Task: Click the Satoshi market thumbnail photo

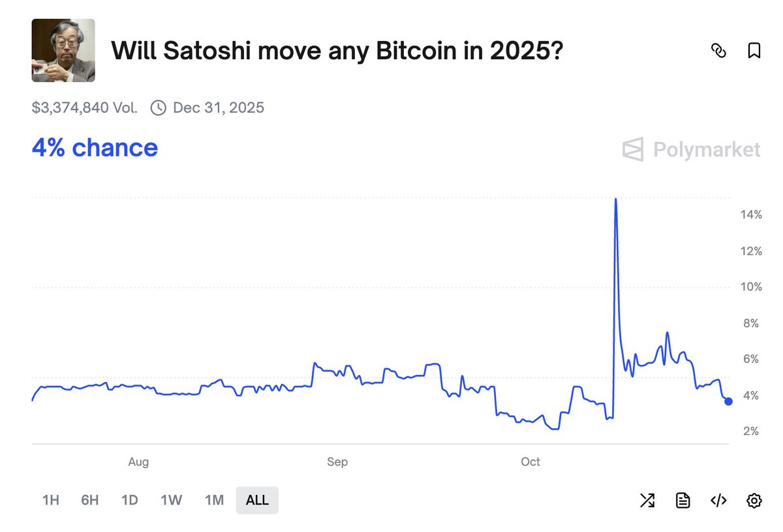Action: coord(63,51)
